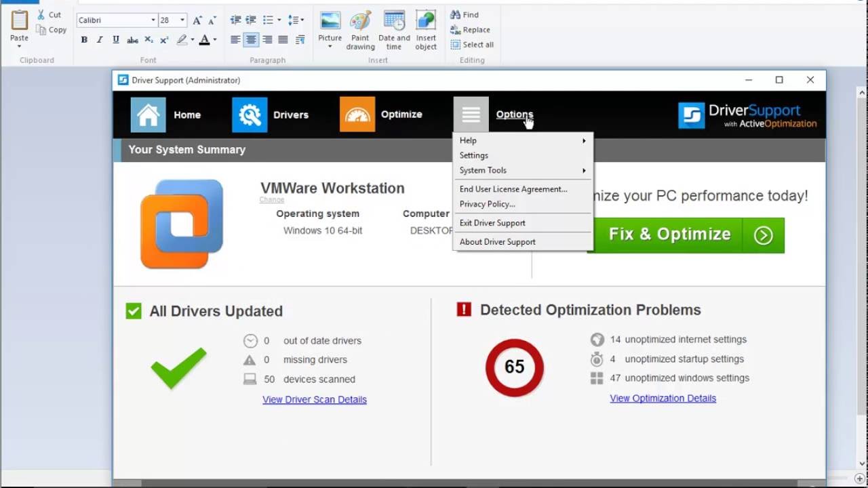Open End User License Agreement menu item

(x=523, y=189)
